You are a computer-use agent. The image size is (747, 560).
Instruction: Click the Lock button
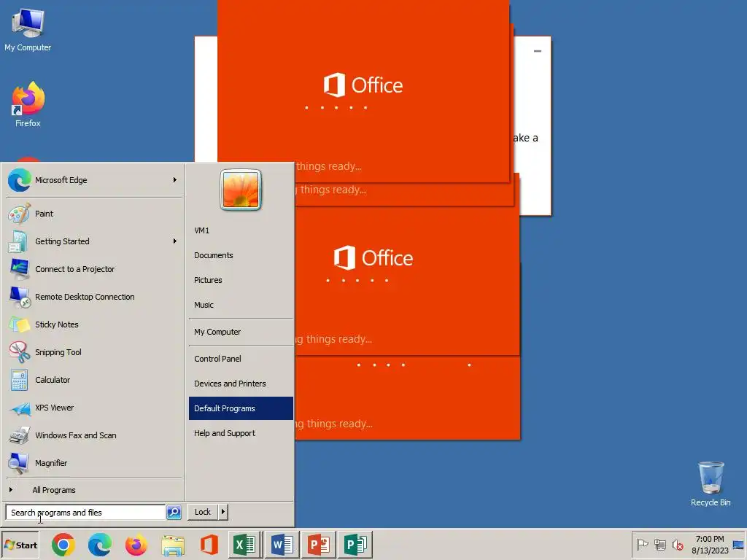(x=203, y=512)
